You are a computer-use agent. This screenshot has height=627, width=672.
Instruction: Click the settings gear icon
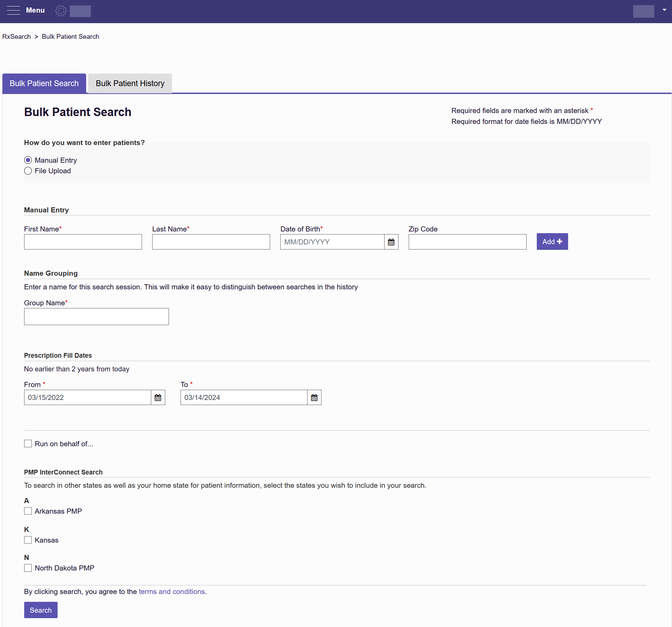(61, 11)
